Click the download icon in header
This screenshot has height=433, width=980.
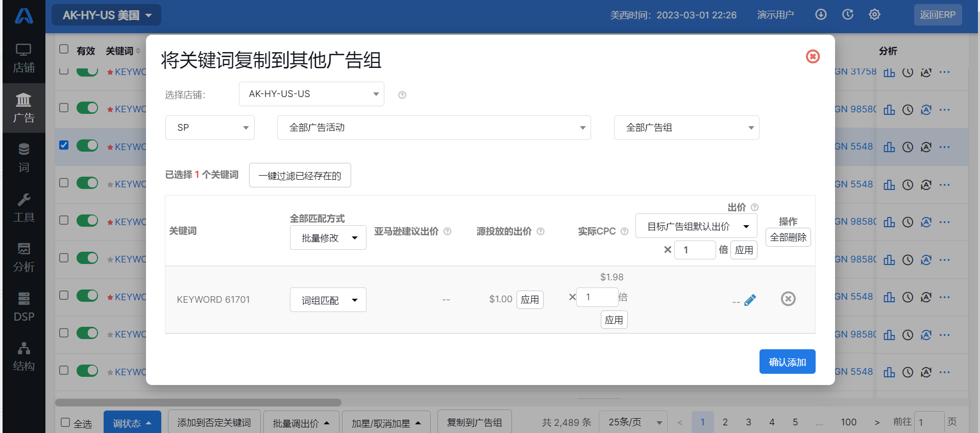pyautogui.click(x=821, y=14)
